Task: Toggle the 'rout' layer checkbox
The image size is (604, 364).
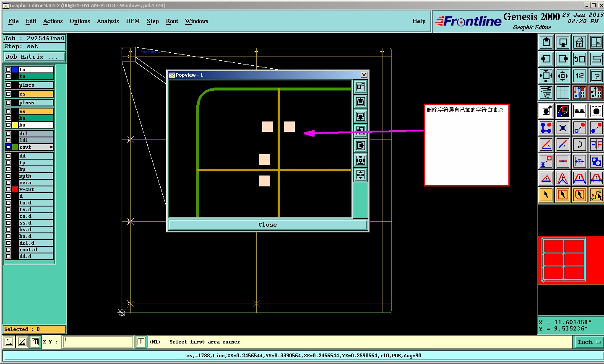Action: point(8,147)
